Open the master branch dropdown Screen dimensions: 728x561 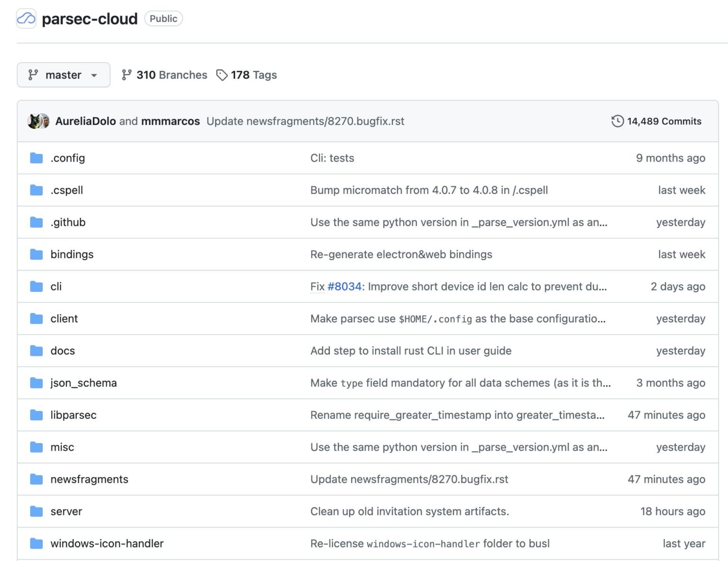64,75
